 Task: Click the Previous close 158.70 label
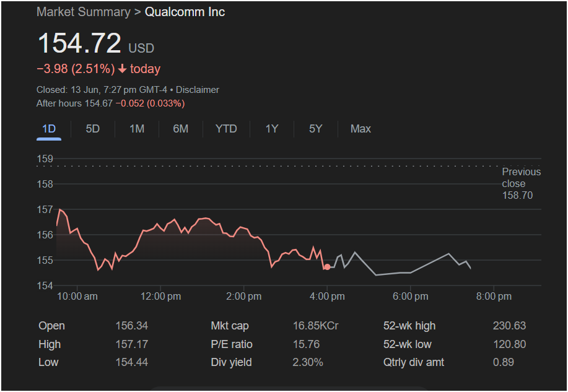(x=522, y=184)
